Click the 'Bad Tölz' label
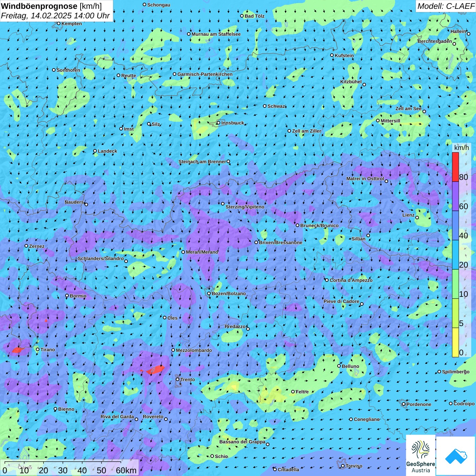Image resolution: width=476 pixels, height=476 pixels. pos(255,16)
